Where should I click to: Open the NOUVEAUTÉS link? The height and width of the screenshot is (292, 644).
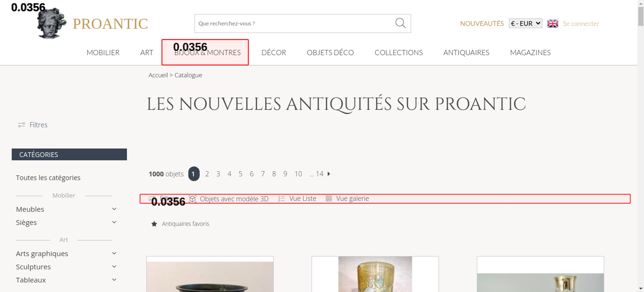482,23
